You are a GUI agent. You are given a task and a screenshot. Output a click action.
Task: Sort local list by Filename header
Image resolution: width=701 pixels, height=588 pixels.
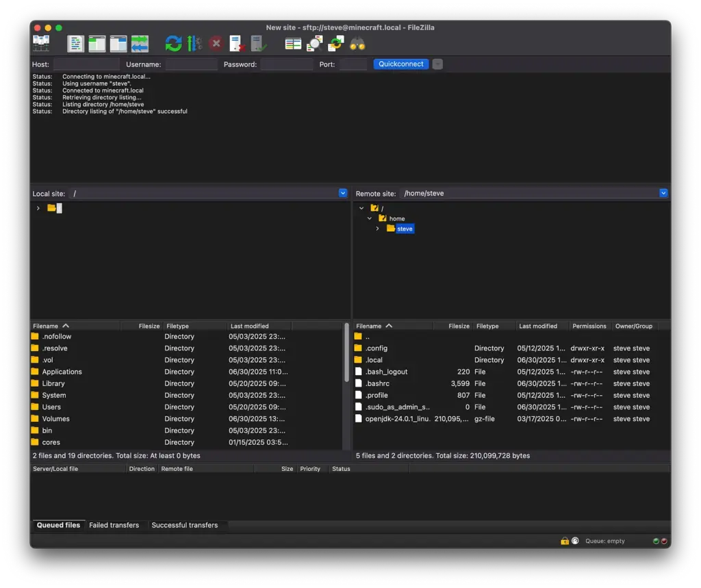(x=75, y=326)
